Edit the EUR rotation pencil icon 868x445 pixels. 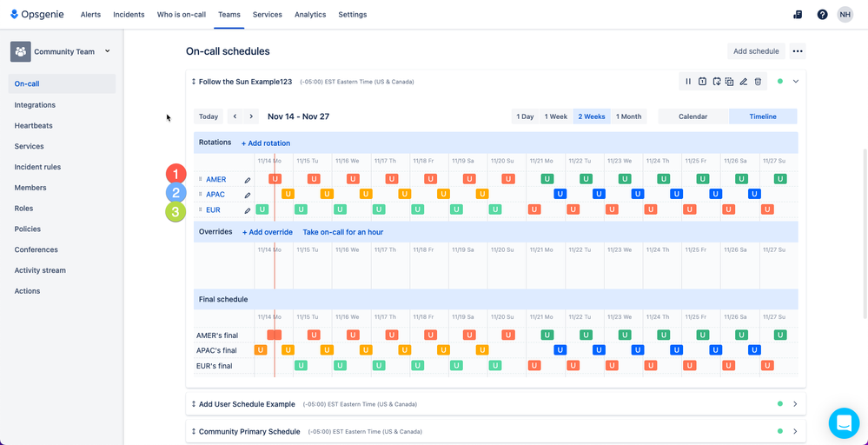pyautogui.click(x=248, y=210)
